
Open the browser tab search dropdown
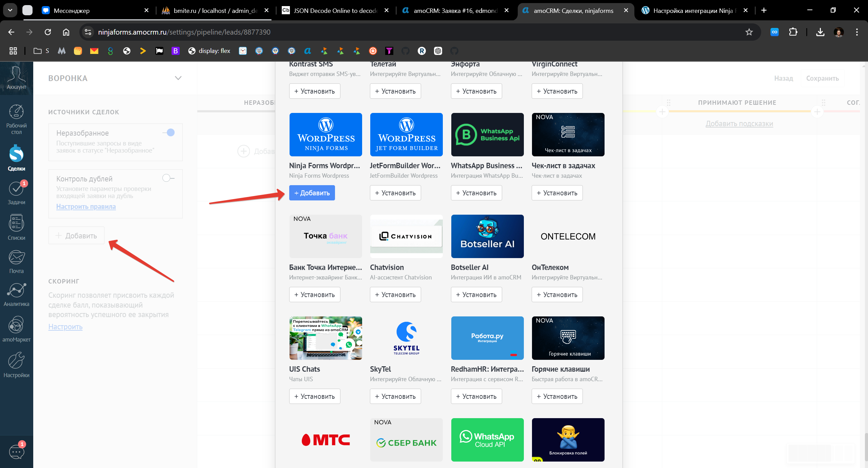10,10
